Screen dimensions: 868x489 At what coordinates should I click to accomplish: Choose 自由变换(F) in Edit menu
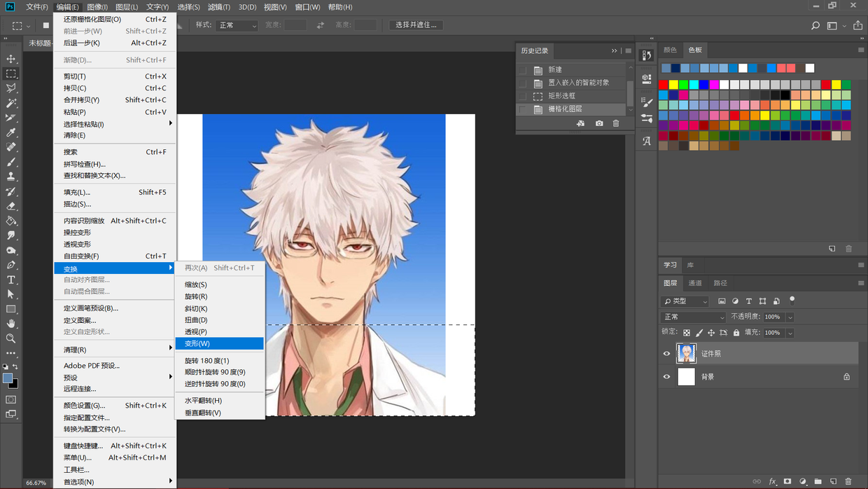[115, 256]
